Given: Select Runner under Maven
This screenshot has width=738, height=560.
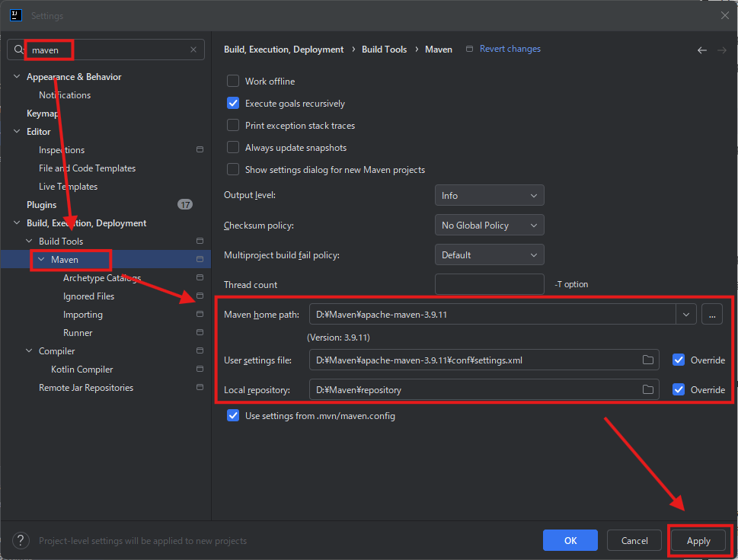Looking at the screenshot, I should (78, 333).
